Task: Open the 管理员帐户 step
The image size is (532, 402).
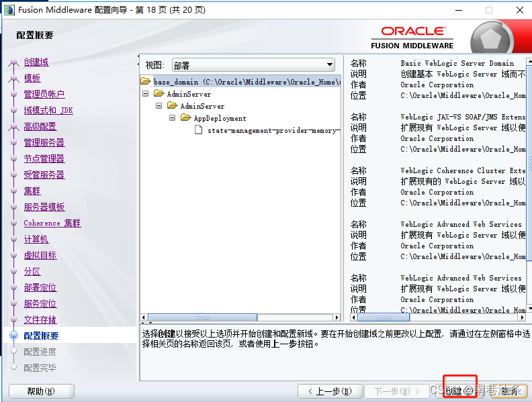Action: [44, 94]
